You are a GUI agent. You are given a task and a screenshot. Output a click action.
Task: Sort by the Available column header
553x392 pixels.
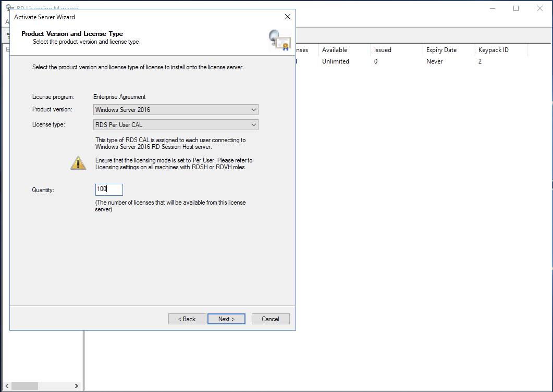[344, 50]
